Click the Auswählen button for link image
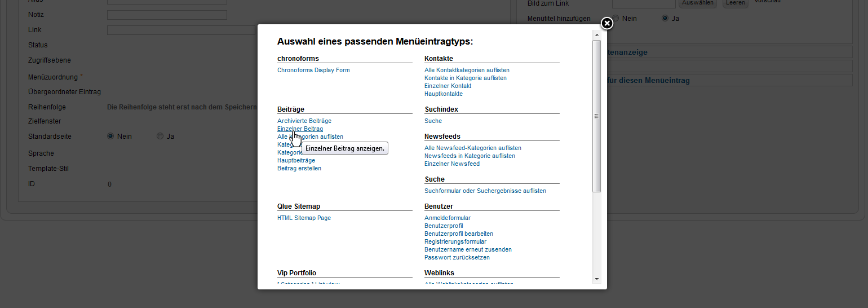Screen dimensions: 868x308 698,3
